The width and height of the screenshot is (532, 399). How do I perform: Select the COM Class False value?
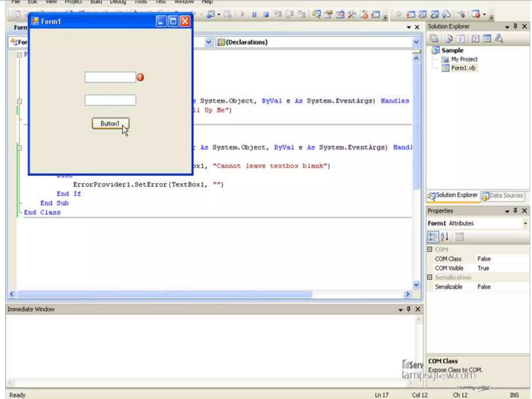(x=484, y=259)
